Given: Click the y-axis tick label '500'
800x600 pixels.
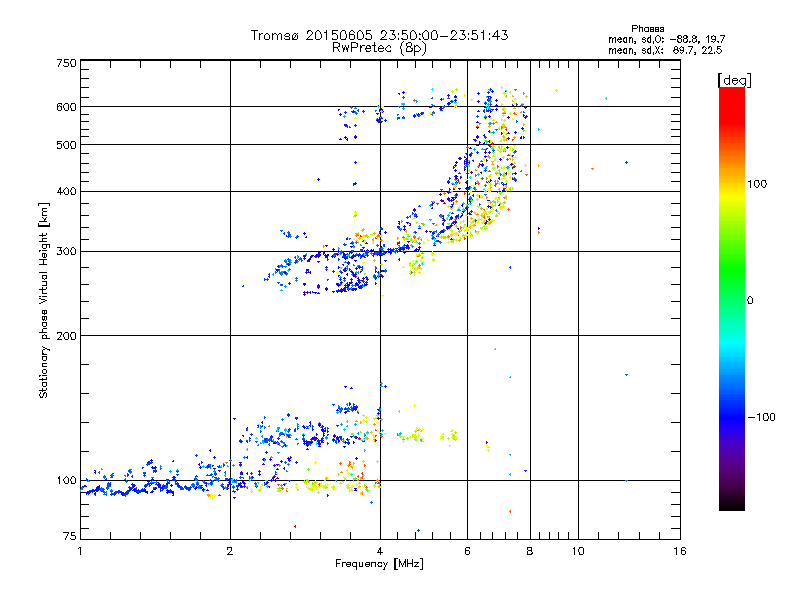Looking at the screenshot, I should [66, 145].
